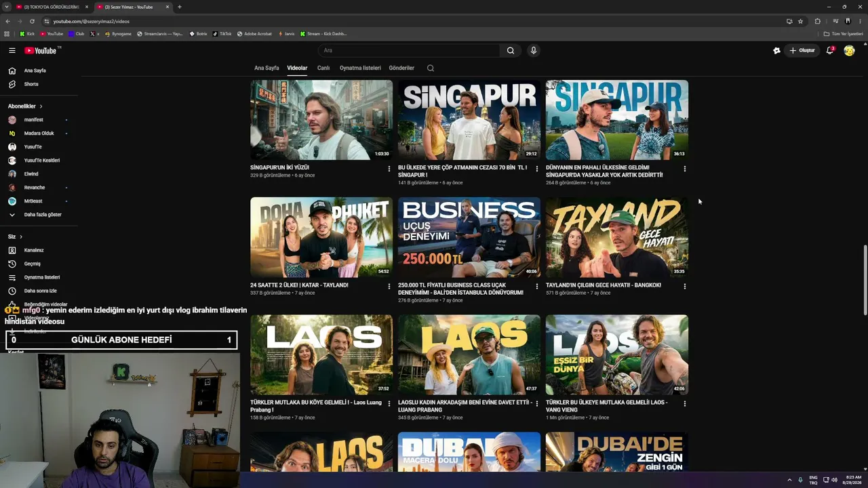
Task: Go back with browser back arrow
Action: click(x=7, y=21)
